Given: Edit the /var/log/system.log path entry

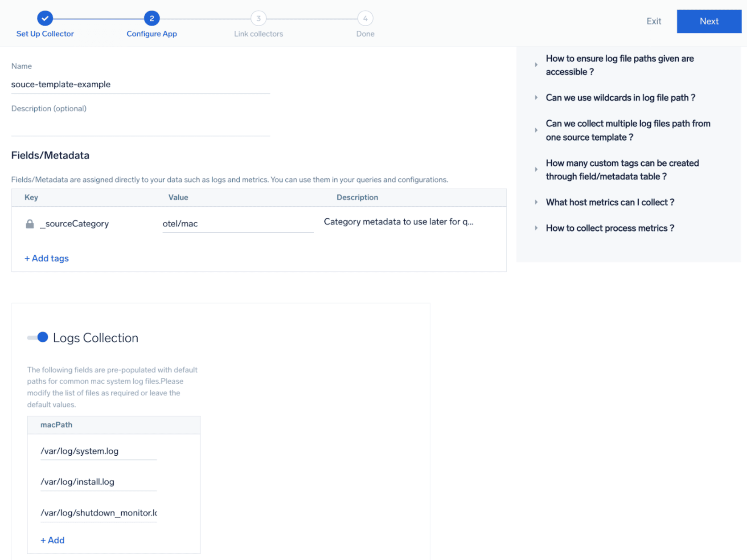Looking at the screenshot, I should (x=98, y=451).
